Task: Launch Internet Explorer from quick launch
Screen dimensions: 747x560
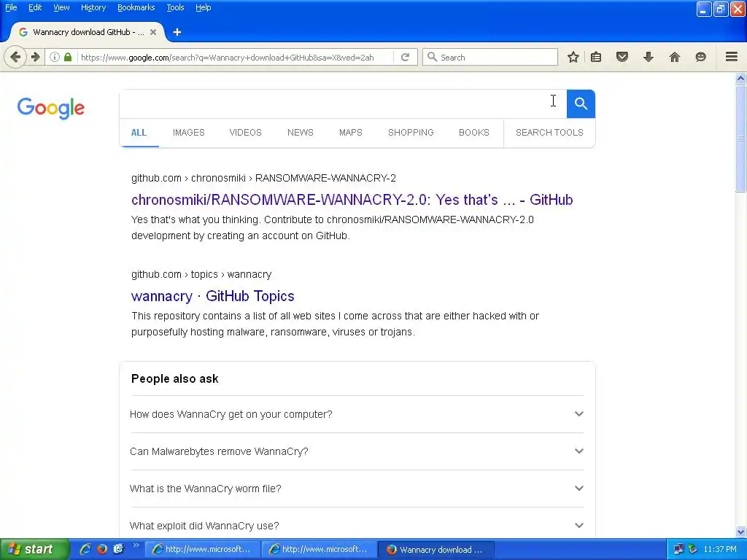Action: click(x=85, y=549)
